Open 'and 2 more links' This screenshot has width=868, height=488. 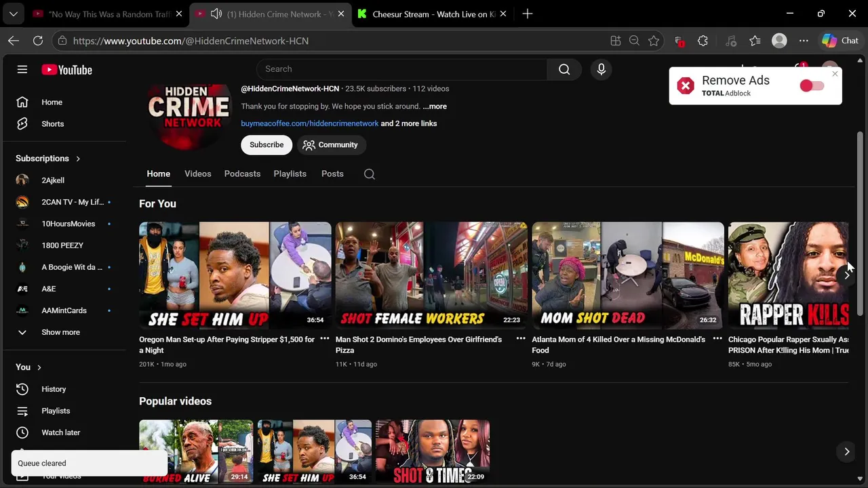pos(409,123)
